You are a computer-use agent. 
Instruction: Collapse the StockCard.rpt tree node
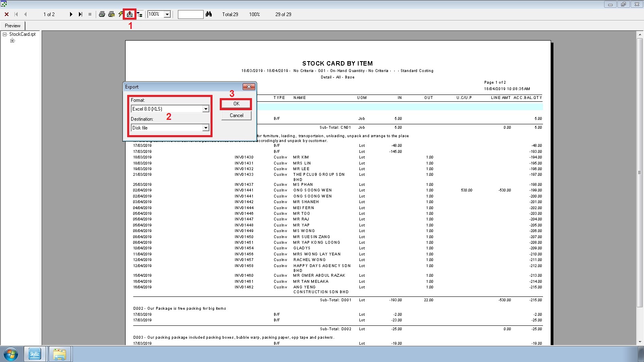[x=5, y=35]
